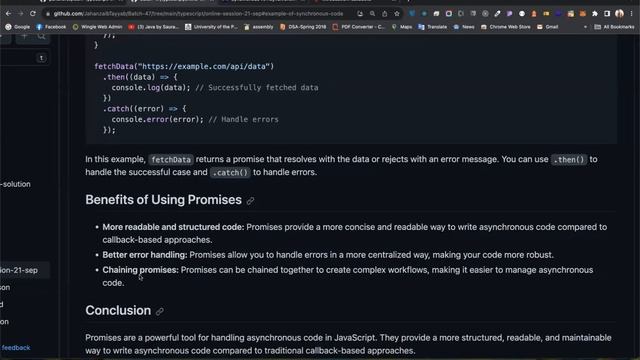Screen dimensions: 640x360
Task: Expand the bookmarks bar overflow arrow
Action: point(585,27)
